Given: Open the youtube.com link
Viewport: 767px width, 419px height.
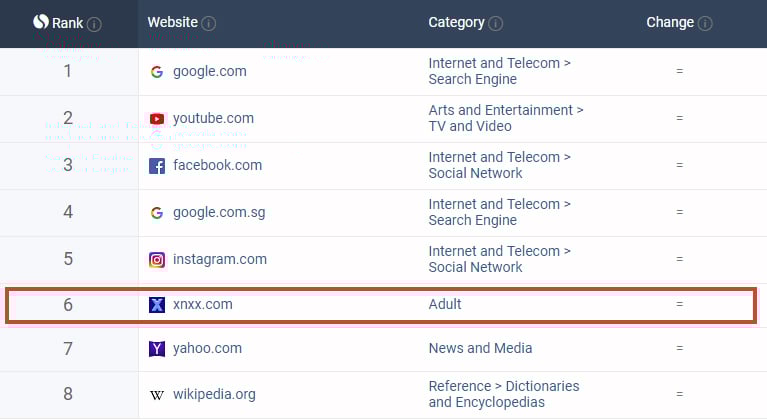Looking at the screenshot, I should coord(213,119).
